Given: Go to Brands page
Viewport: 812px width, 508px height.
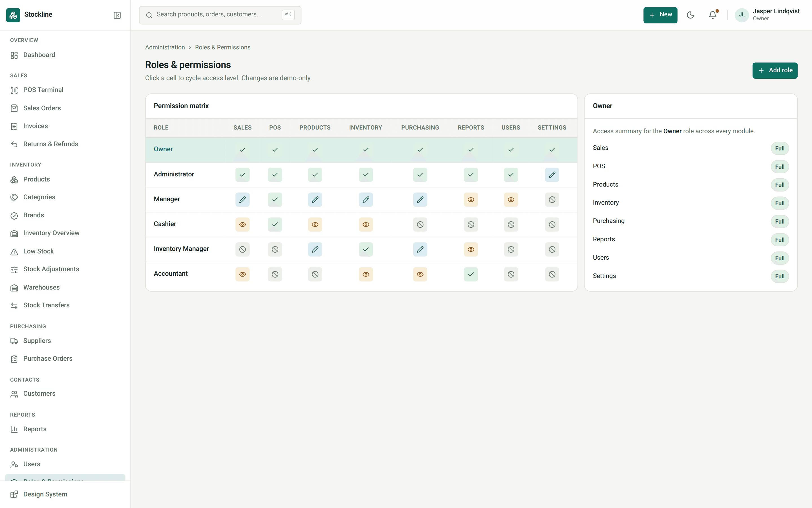Looking at the screenshot, I should point(65,215).
